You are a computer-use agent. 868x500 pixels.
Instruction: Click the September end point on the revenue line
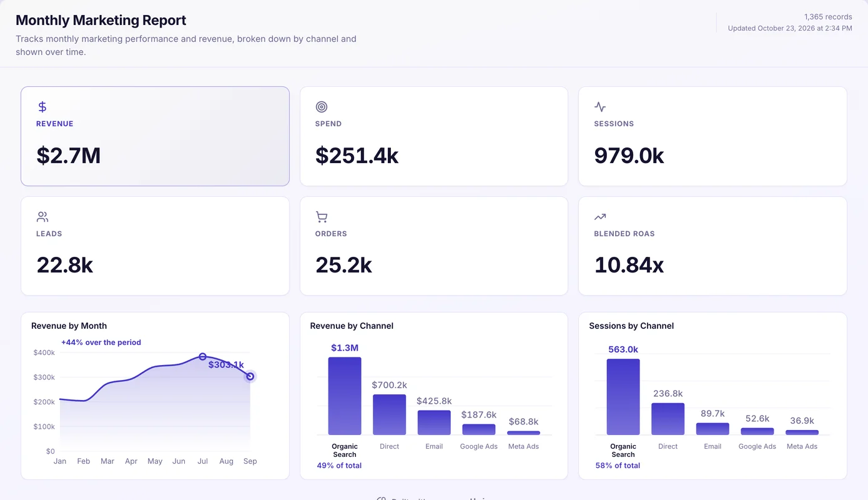point(250,376)
